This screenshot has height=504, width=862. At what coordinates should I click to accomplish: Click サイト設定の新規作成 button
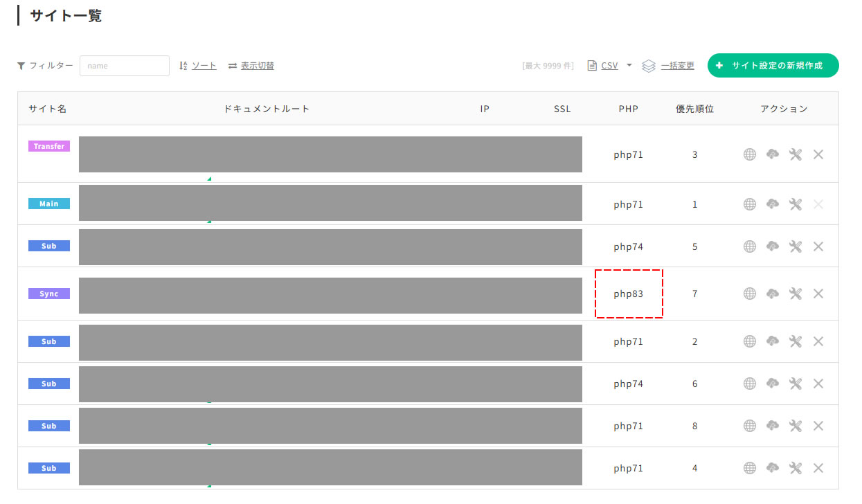coord(773,65)
